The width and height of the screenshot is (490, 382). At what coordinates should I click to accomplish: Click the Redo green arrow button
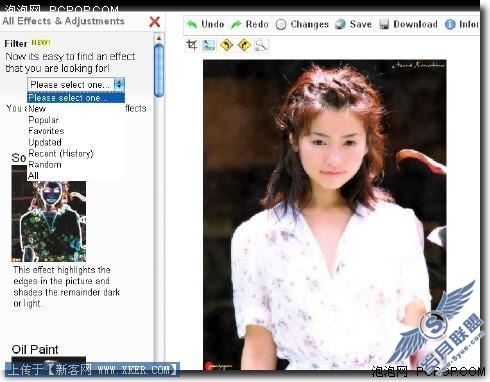250,24
